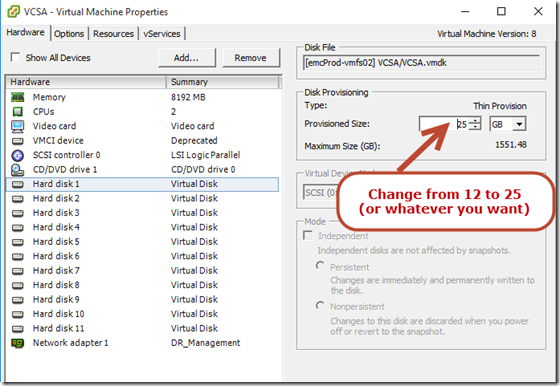Select the Nonpersistent radio button
Screen dimensions: 560x386
tap(320, 306)
